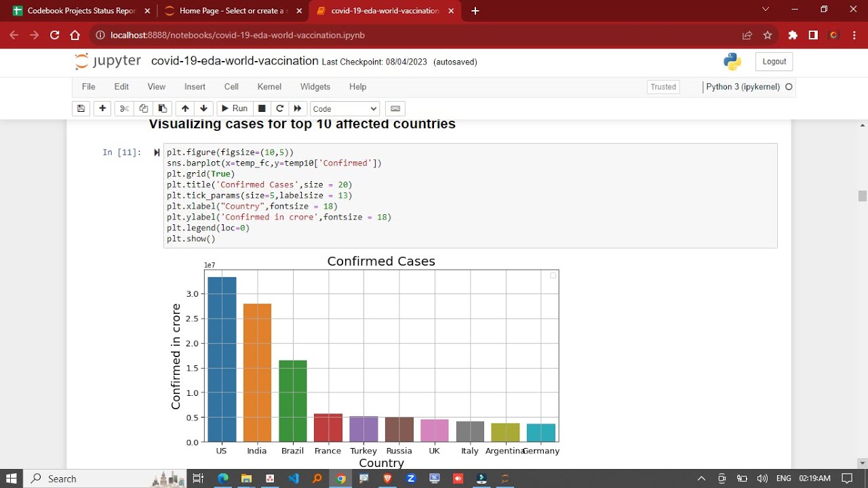This screenshot has width=868, height=488.
Task: Move selected cell up
Action: tap(185, 108)
